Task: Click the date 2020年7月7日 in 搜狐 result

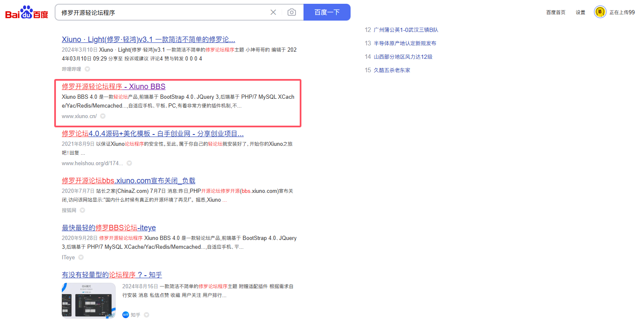Action: 78,191
